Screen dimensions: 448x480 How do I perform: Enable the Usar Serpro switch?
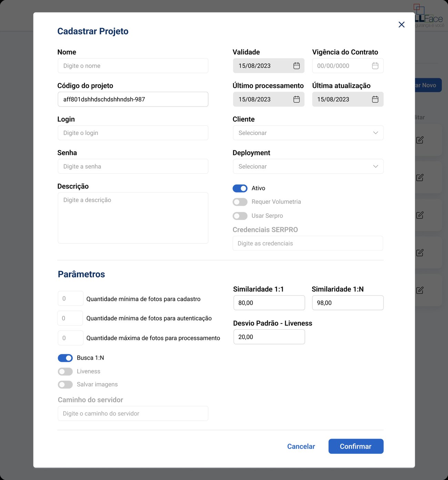tap(240, 216)
